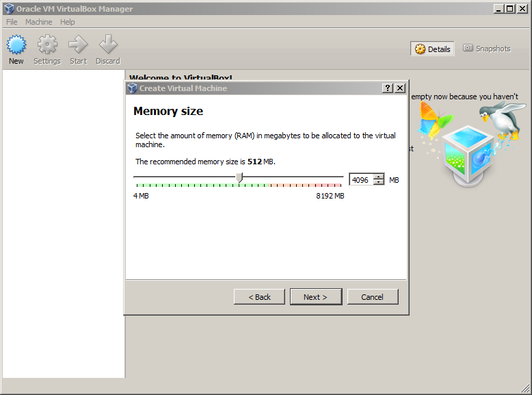The width and height of the screenshot is (532, 395).
Task: Click the 4 MB minimum label
Action: (x=141, y=196)
